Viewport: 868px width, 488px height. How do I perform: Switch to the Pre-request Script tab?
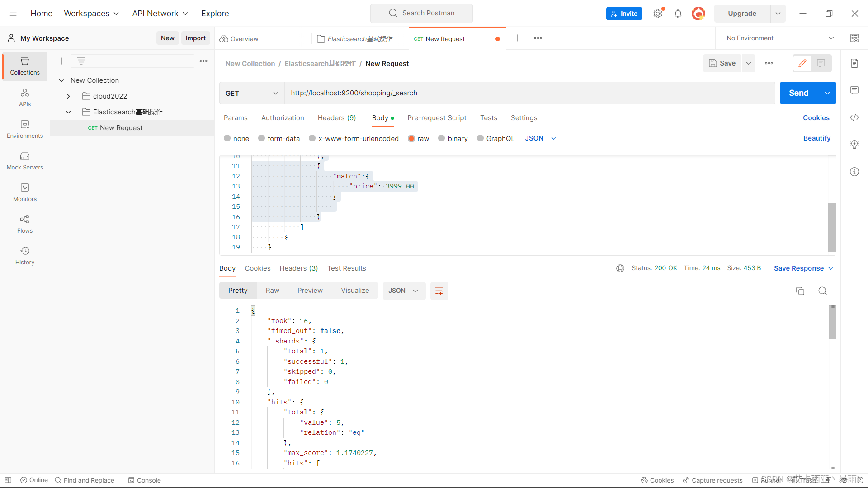coord(436,117)
